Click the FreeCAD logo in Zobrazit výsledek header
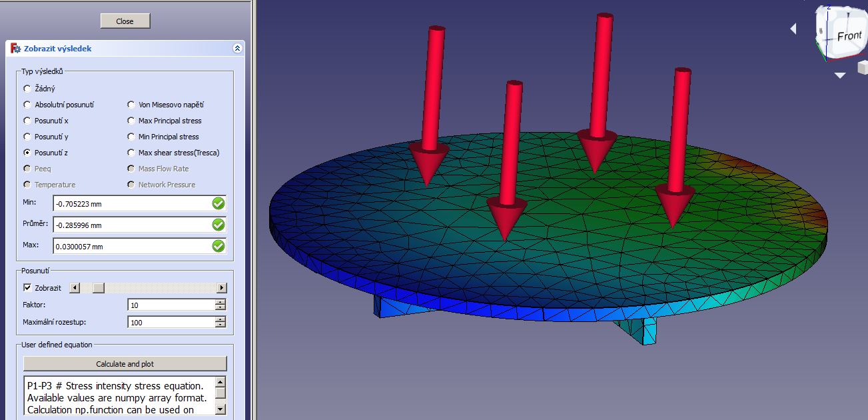The height and width of the screenshot is (420, 868). point(15,49)
